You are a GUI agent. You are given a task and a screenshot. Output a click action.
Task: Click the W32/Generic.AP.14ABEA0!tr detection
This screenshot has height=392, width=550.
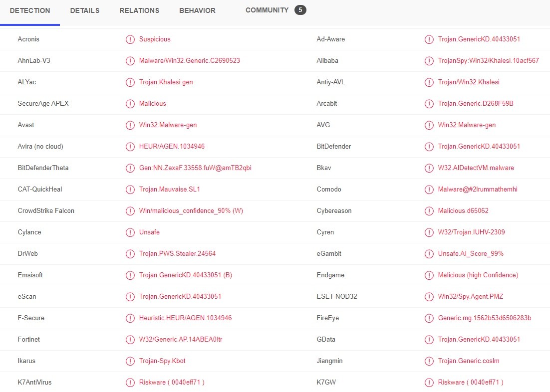click(181, 339)
